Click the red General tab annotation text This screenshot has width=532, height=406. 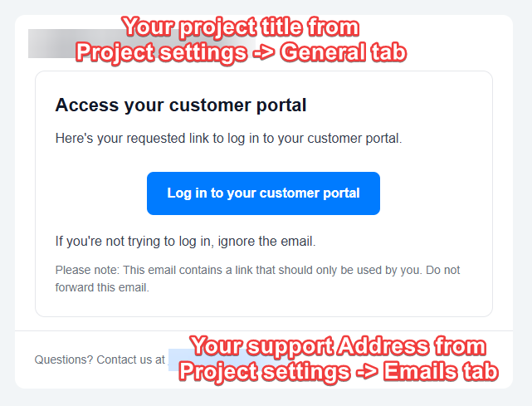pos(343,52)
